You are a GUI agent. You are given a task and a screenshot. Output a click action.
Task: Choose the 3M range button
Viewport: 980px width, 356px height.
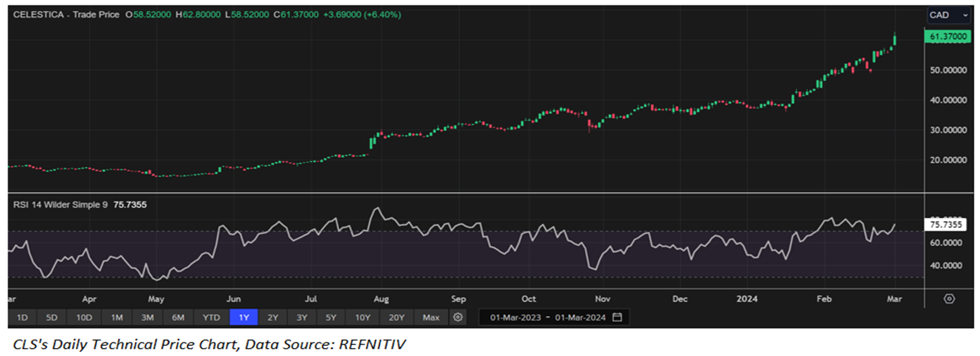pos(148,317)
